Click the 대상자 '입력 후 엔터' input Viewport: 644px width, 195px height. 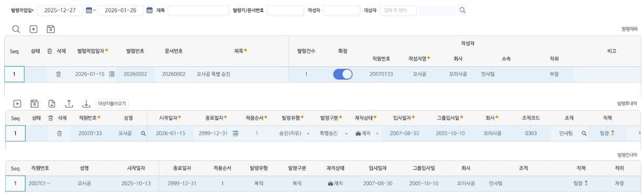point(398,10)
